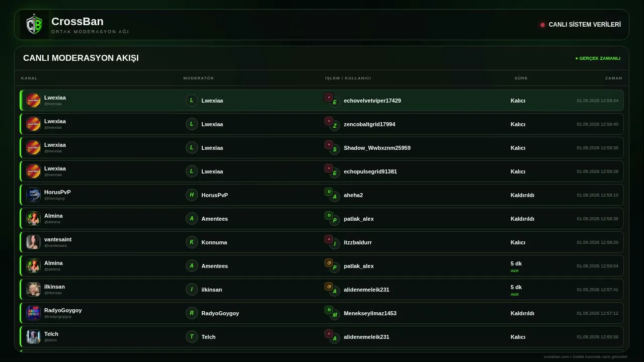
Task: Open user Shadow_Wwbxznm25959
Action: tap(377, 148)
